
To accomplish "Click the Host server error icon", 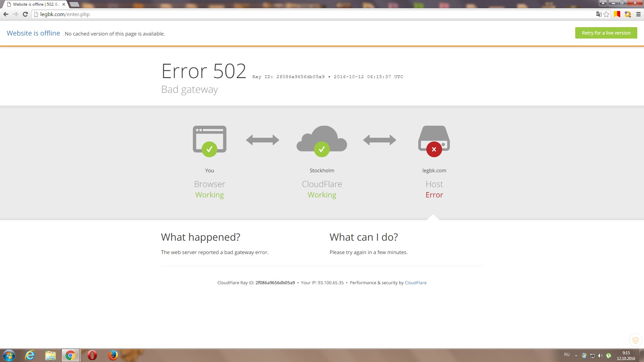I will click(434, 141).
